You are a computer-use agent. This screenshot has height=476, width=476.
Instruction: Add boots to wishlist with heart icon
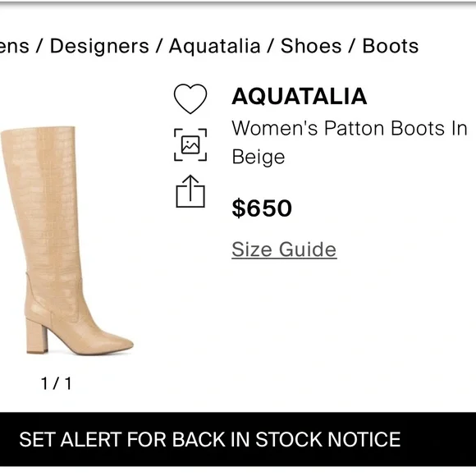click(190, 98)
